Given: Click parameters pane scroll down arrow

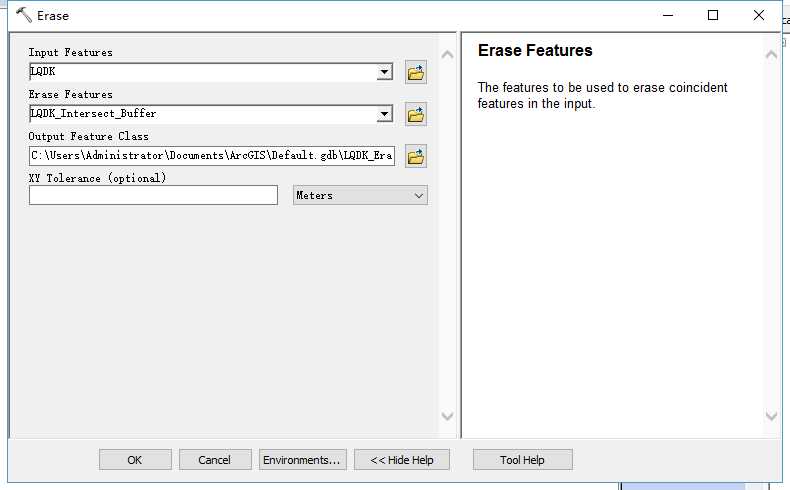Looking at the screenshot, I should point(447,416).
